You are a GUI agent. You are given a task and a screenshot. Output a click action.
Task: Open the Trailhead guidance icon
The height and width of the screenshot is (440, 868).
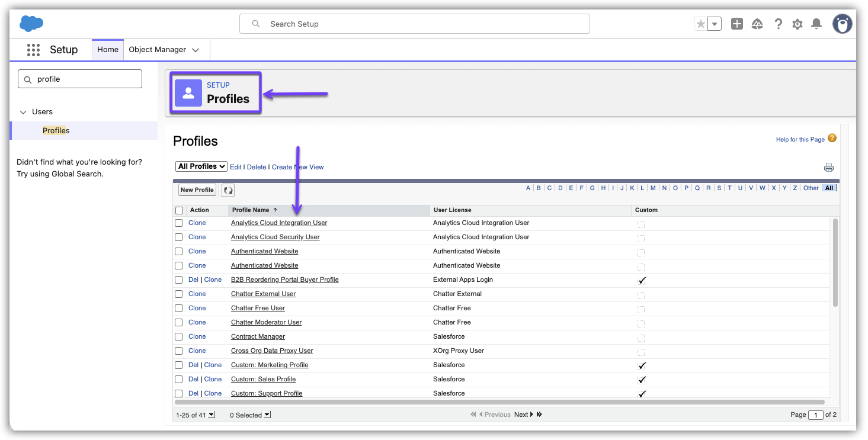(x=757, y=24)
